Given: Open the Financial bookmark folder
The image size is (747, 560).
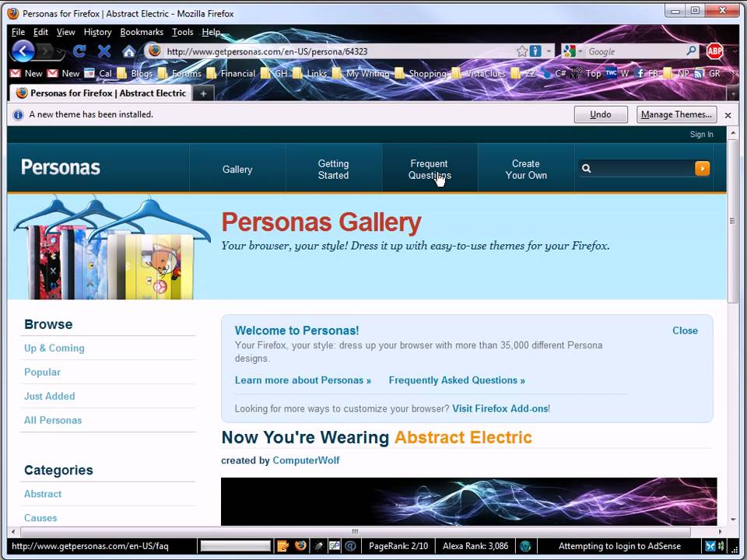Looking at the screenshot, I should [x=231, y=73].
